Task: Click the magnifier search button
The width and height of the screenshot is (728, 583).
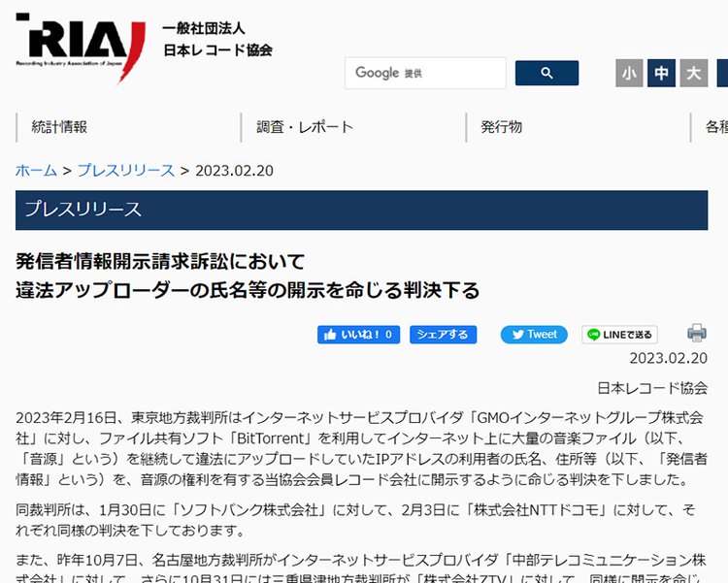Action: [546, 73]
